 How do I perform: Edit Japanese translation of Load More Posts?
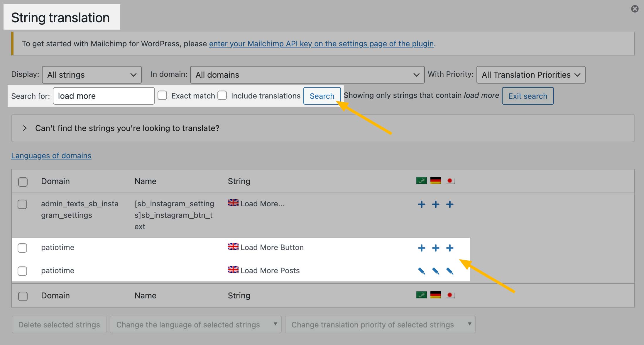click(449, 271)
